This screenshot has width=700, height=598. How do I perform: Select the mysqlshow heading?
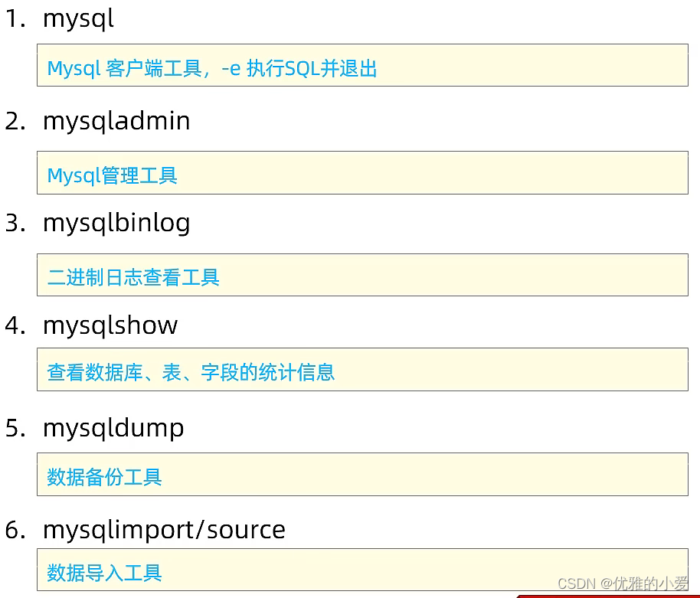pos(110,325)
